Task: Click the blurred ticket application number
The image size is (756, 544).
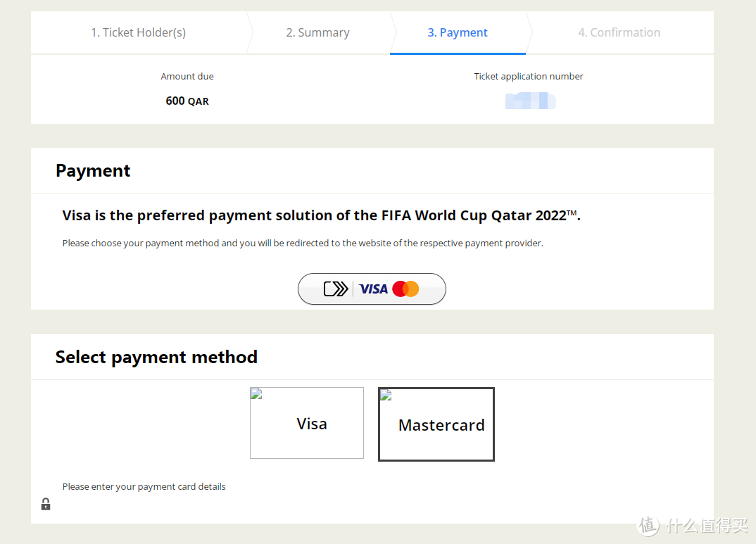Action: click(x=530, y=101)
